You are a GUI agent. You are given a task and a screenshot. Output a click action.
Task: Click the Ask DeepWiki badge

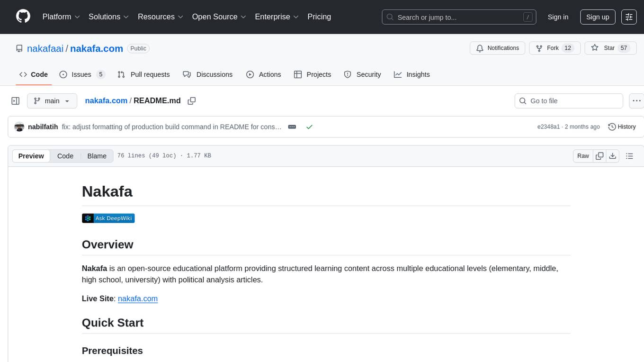click(108, 218)
